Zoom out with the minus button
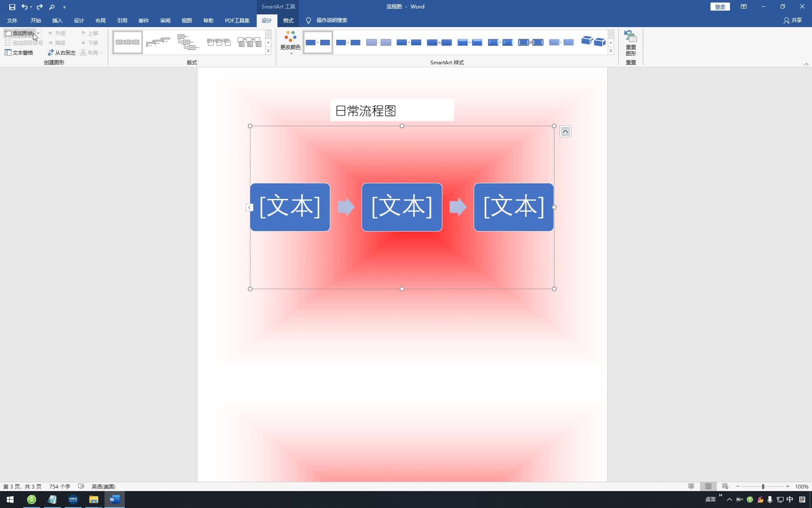 (x=738, y=486)
